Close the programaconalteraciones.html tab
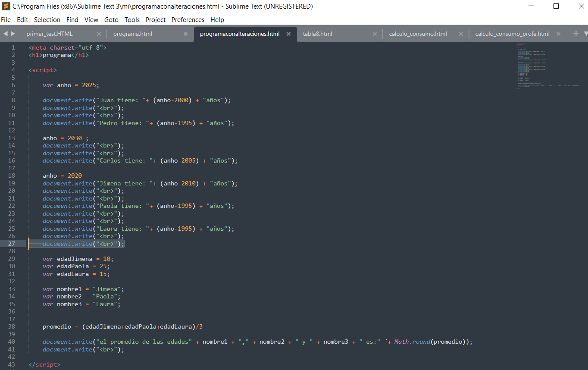 288,34
